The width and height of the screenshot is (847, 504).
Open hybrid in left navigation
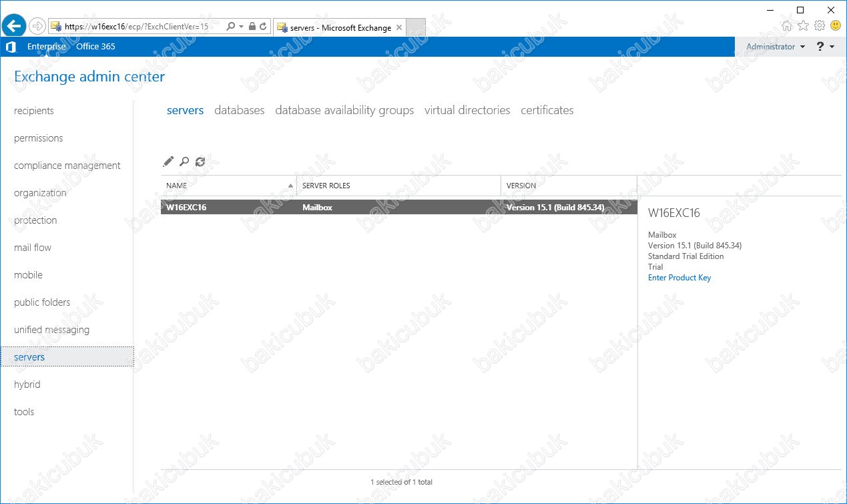(x=27, y=385)
